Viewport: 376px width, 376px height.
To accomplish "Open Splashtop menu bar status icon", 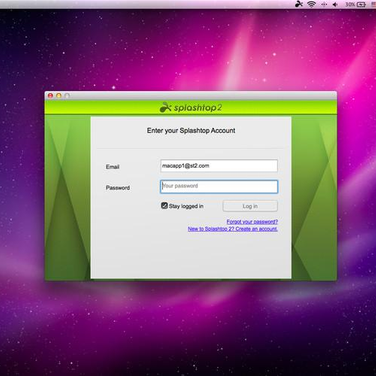I will (299, 4).
